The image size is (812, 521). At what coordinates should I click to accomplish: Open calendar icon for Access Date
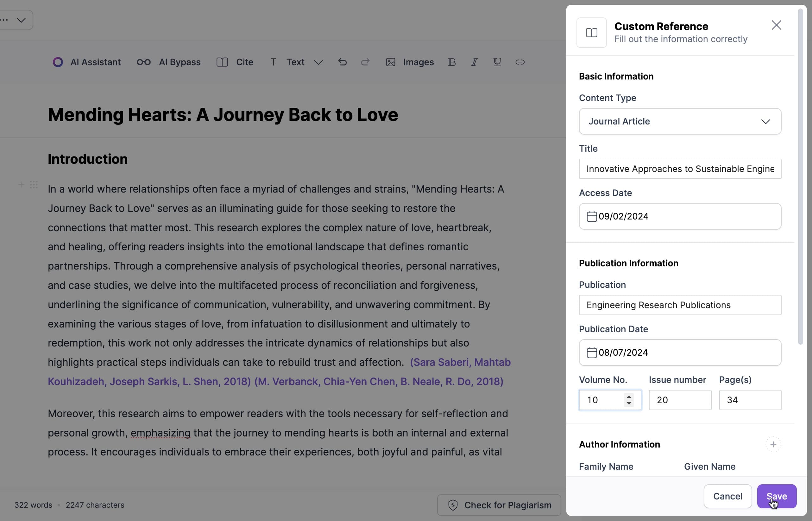click(592, 217)
